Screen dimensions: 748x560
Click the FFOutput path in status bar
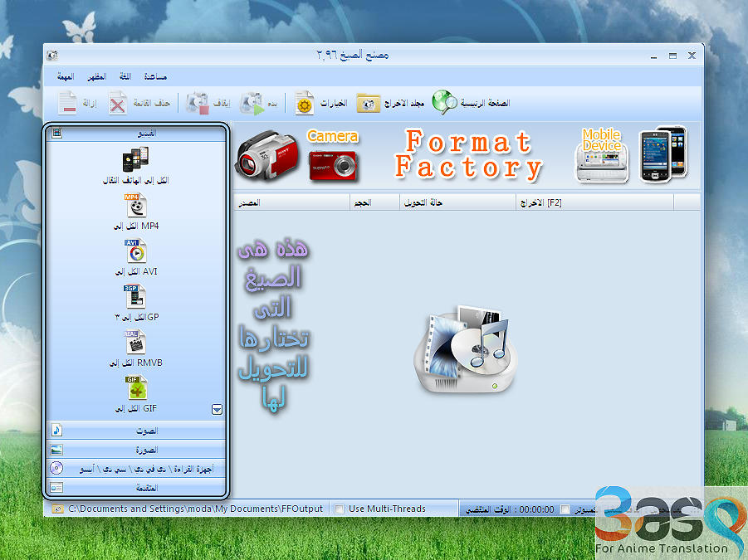(196, 509)
